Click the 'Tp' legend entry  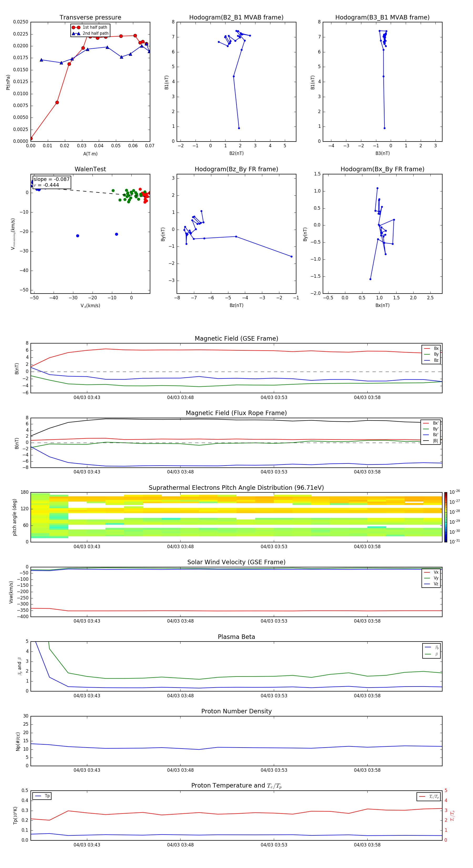tap(42, 796)
